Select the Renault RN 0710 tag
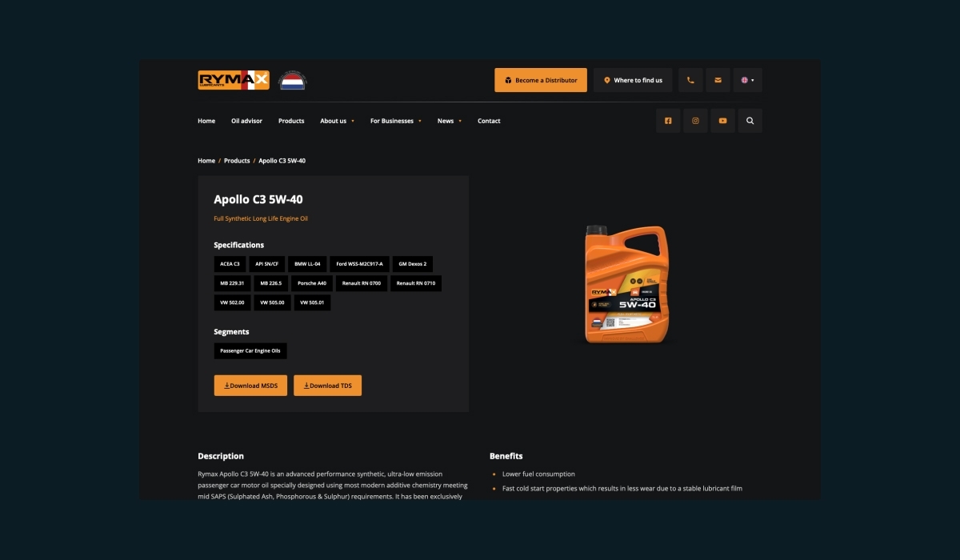Image resolution: width=960 pixels, height=560 pixels. tap(416, 283)
